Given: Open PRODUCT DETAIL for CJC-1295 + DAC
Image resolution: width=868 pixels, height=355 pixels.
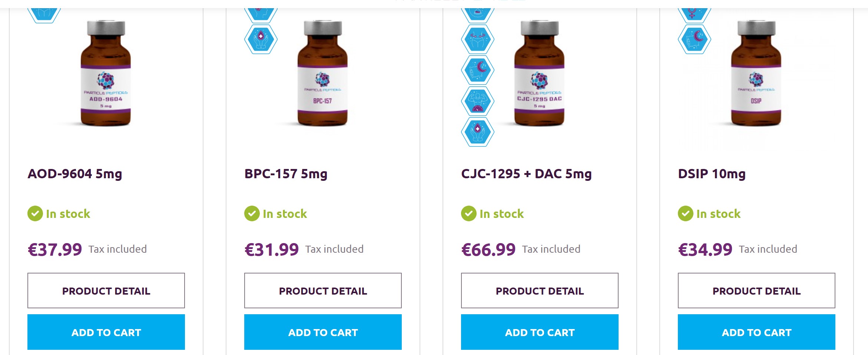Looking at the screenshot, I should tap(539, 291).
